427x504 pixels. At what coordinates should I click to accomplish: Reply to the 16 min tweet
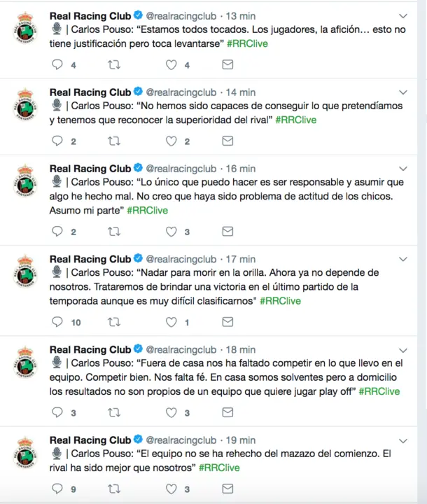pos(58,232)
